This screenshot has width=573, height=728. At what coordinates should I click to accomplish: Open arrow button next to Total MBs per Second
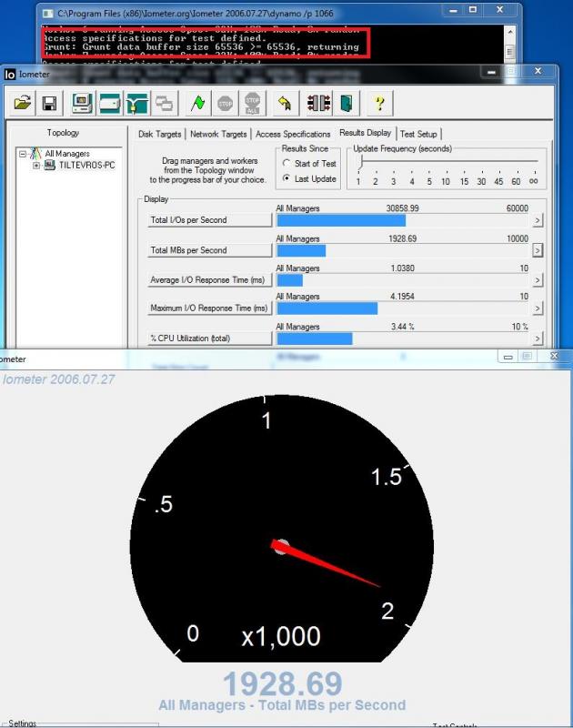tap(538, 250)
